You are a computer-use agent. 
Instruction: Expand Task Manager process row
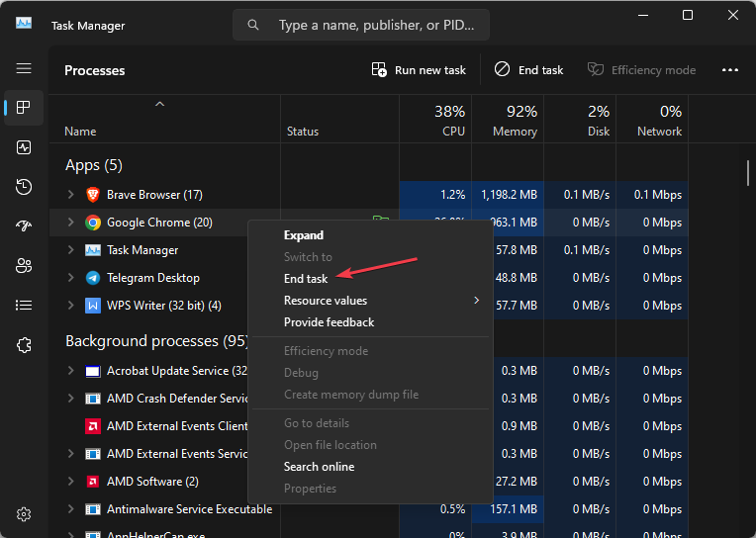(71, 250)
